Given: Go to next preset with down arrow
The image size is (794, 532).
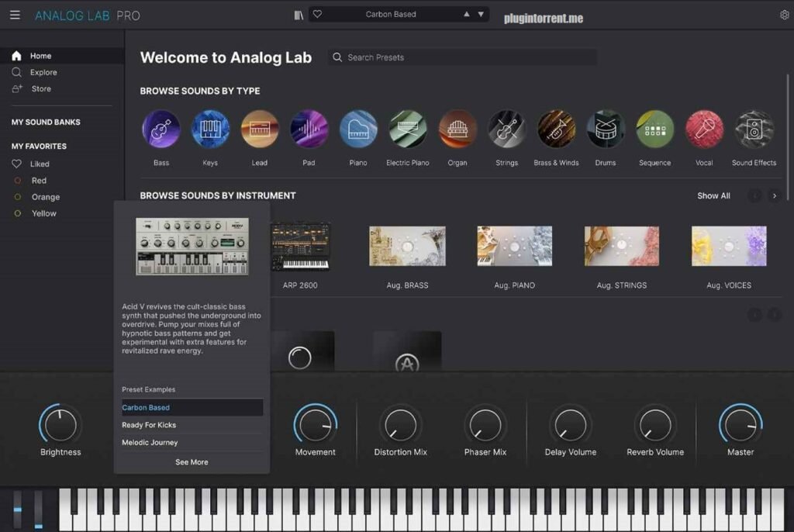Looking at the screenshot, I should tap(481, 14).
